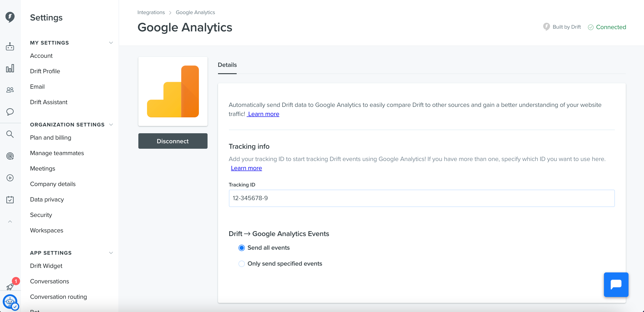Open the video play circle icon
The height and width of the screenshot is (312, 644).
10,178
